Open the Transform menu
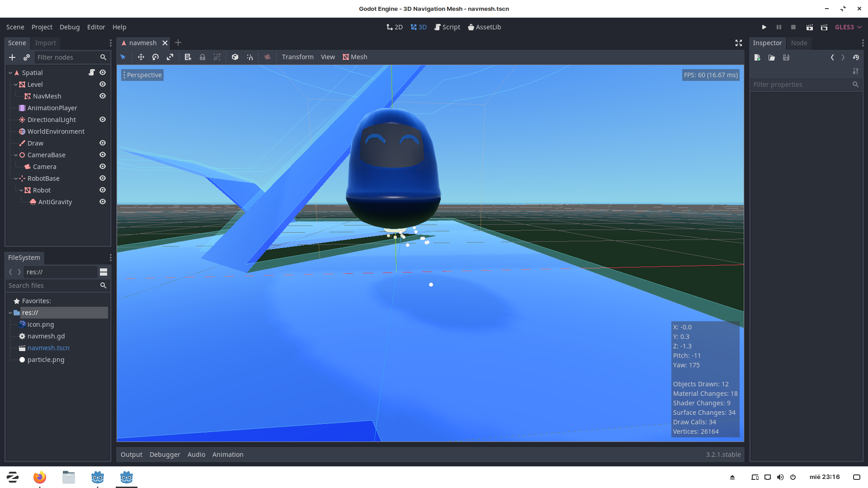This screenshot has width=868, height=488. 297,57
